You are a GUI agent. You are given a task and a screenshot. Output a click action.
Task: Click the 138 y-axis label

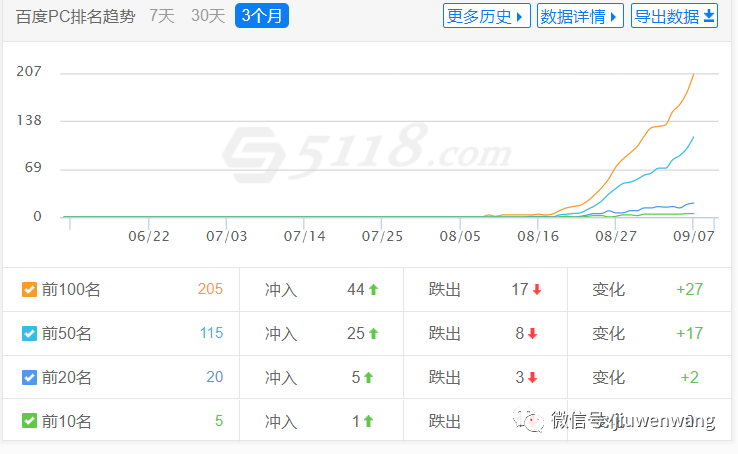29,120
